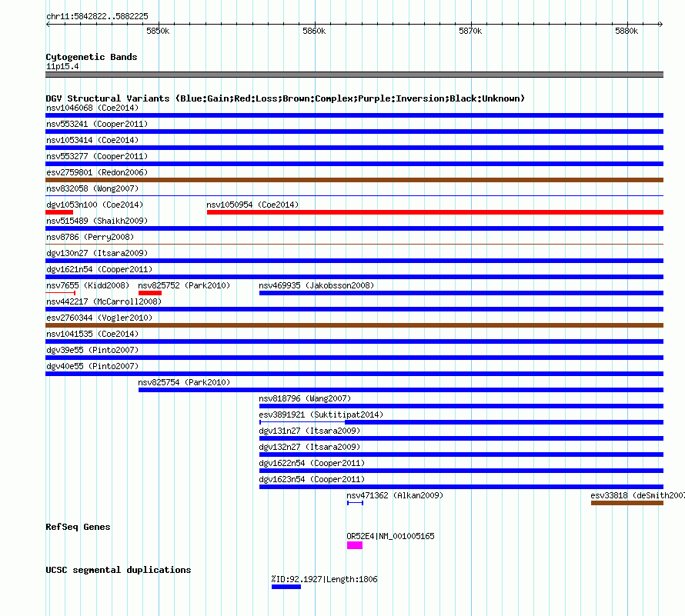This screenshot has width=685, height=616.
Task: Click the blue segmental duplication bar
Action: (x=286, y=587)
